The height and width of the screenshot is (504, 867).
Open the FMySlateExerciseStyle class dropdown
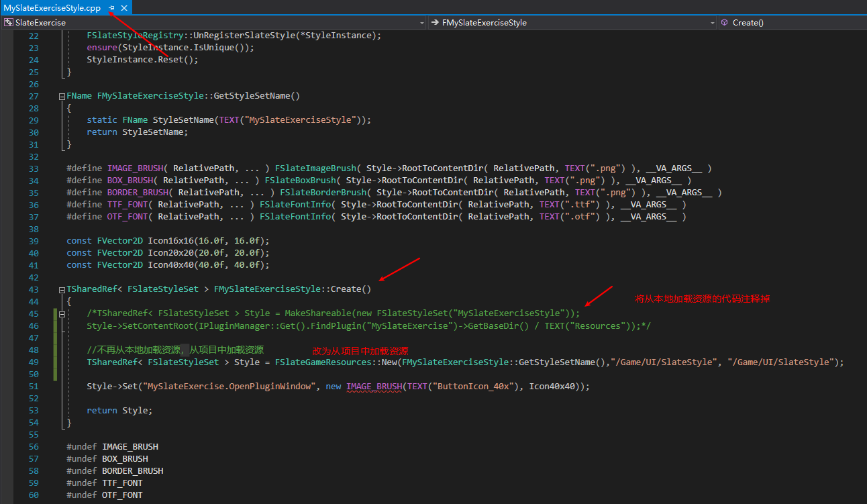713,22
